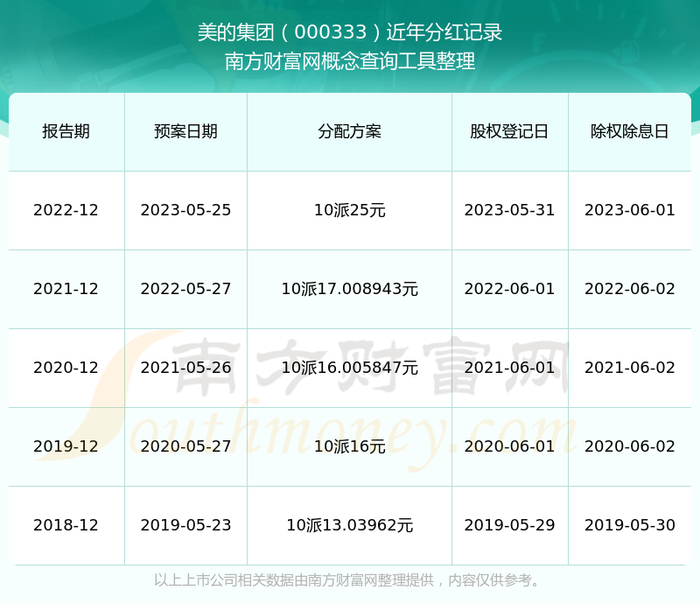The height and width of the screenshot is (604, 700).
Task: Select proposal date 2022-05-27
Action: (185, 289)
